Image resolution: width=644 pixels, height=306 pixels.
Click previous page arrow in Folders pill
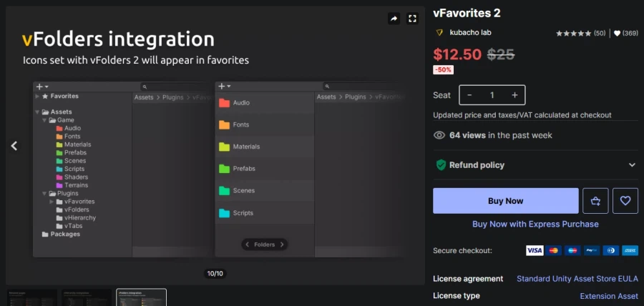pos(248,245)
